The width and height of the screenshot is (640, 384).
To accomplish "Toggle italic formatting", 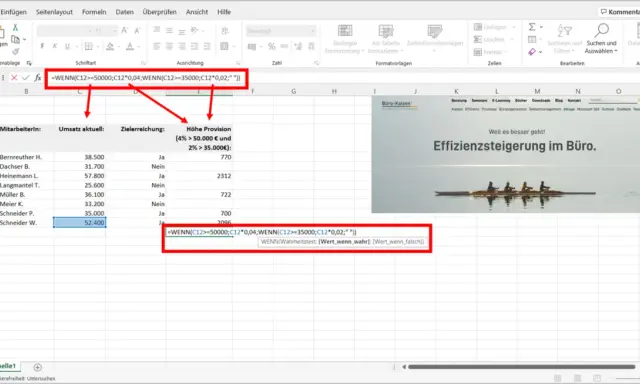I will point(55,46).
